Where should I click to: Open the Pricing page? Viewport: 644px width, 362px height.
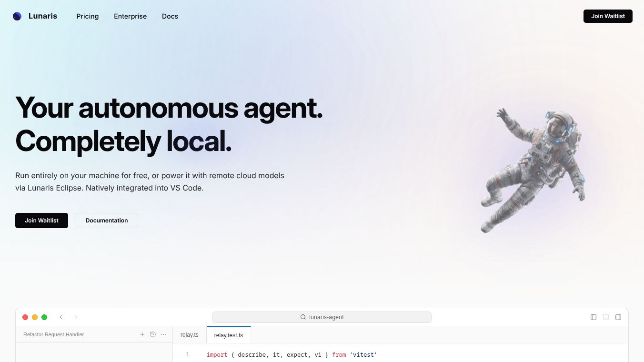(88, 16)
